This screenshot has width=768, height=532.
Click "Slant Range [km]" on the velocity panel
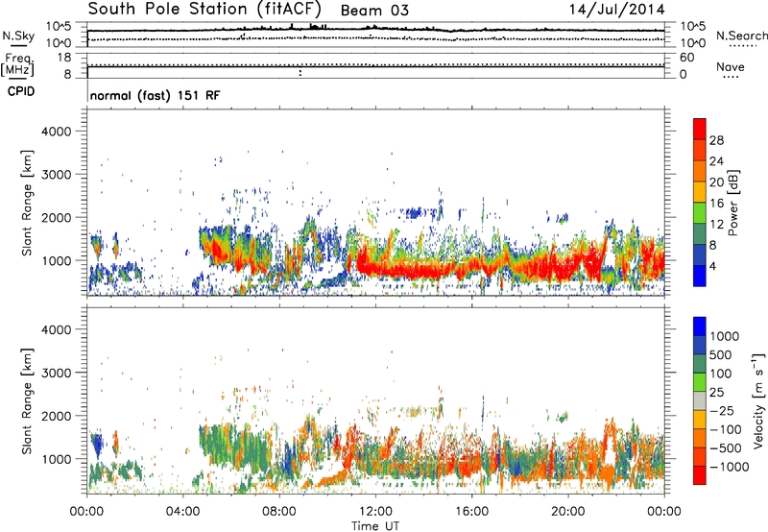(x=27, y=401)
